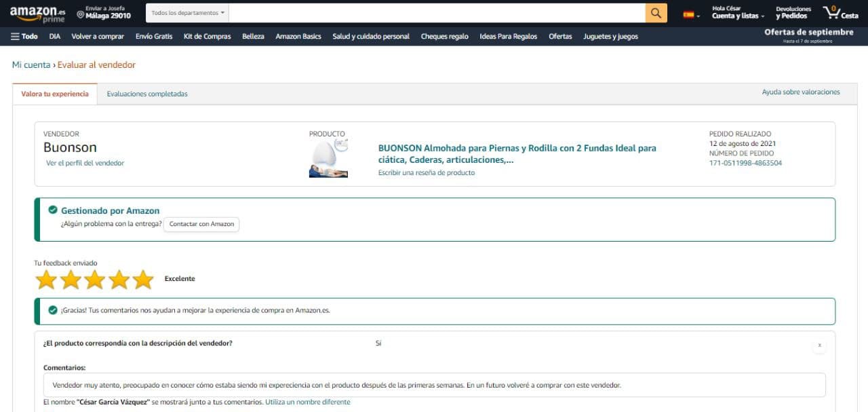Open Cheques regalo nav item
This screenshot has width=868, height=412.
(444, 37)
